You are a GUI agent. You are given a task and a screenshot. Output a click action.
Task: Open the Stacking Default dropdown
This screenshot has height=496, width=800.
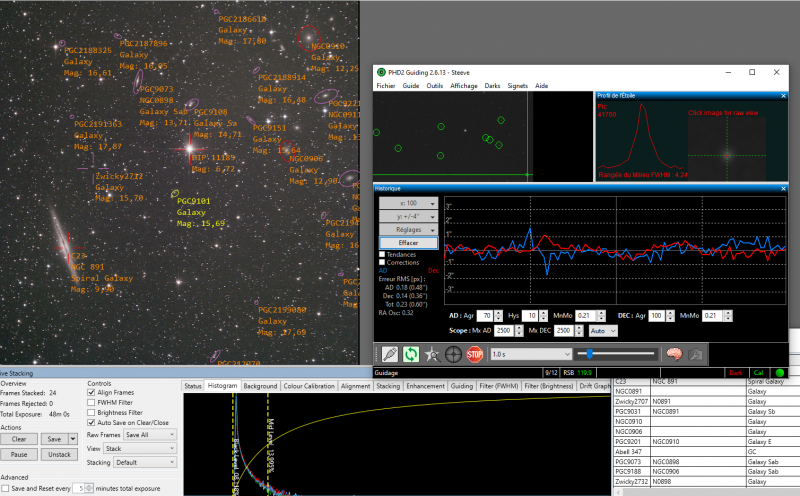tap(145, 462)
